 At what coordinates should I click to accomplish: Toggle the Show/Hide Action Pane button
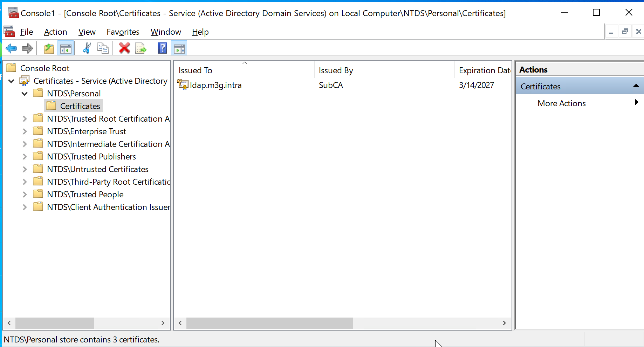(x=179, y=48)
